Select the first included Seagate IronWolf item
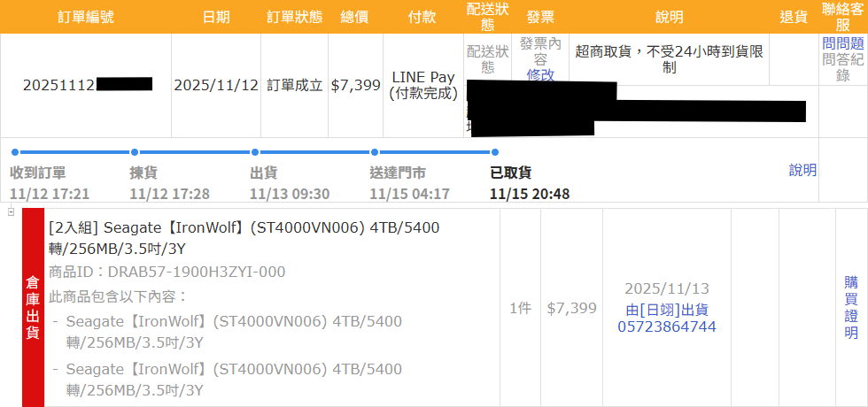This screenshot has width=868, height=407. [234, 331]
